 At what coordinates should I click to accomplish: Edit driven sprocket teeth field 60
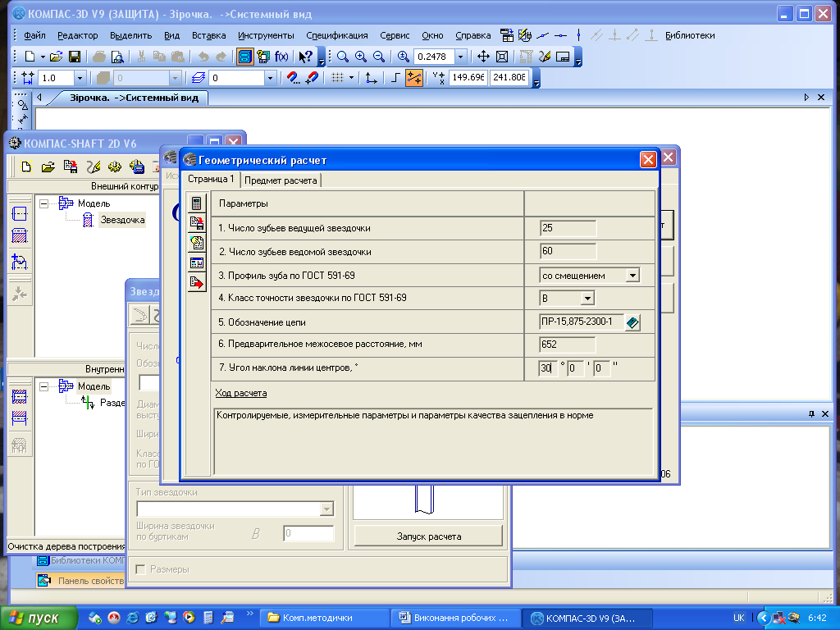coord(568,251)
